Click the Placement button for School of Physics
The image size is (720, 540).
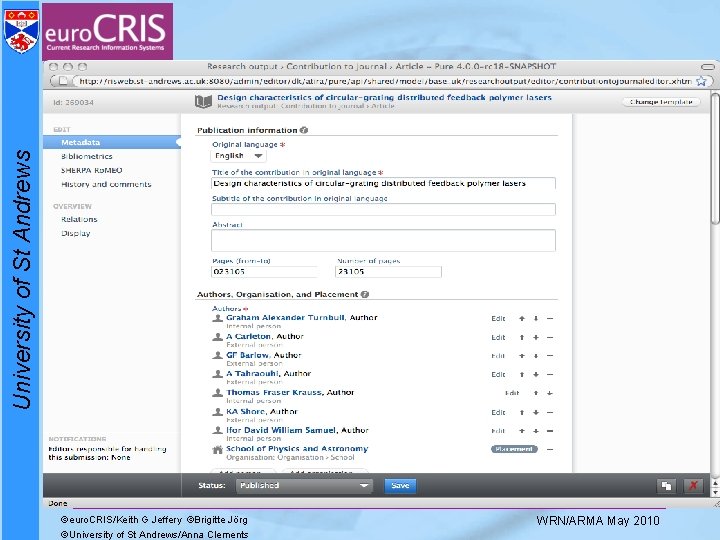pos(514,449)
